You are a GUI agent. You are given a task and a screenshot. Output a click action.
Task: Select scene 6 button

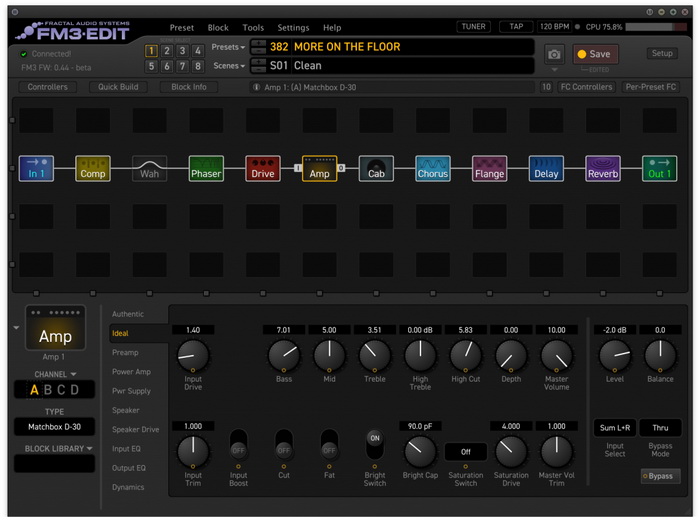[x=167, y=66]
